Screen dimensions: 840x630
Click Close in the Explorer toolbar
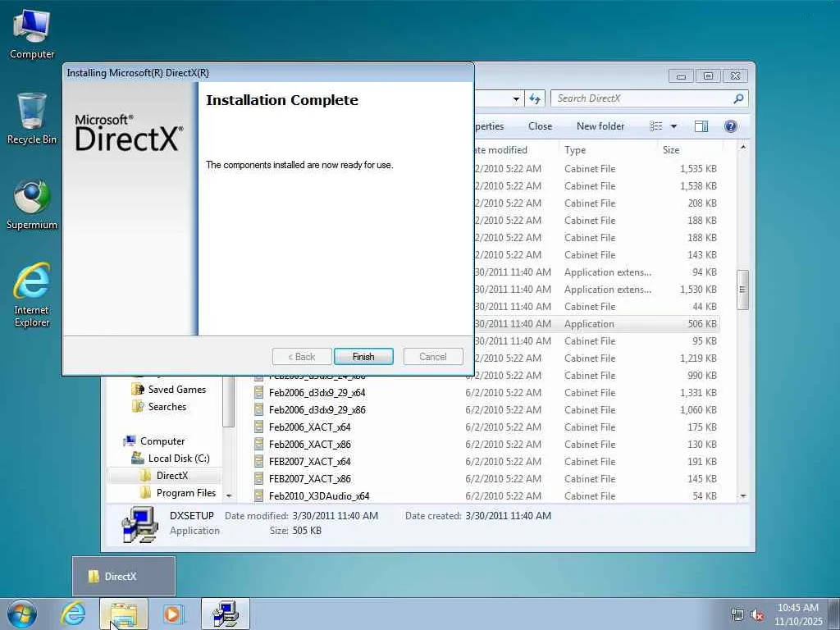pos(540,126)
